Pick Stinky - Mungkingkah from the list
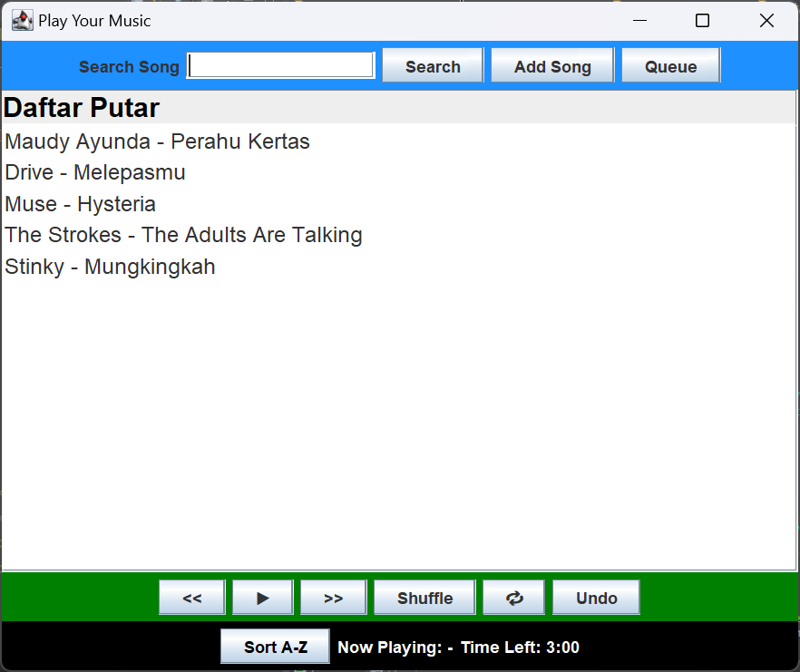 110,267
